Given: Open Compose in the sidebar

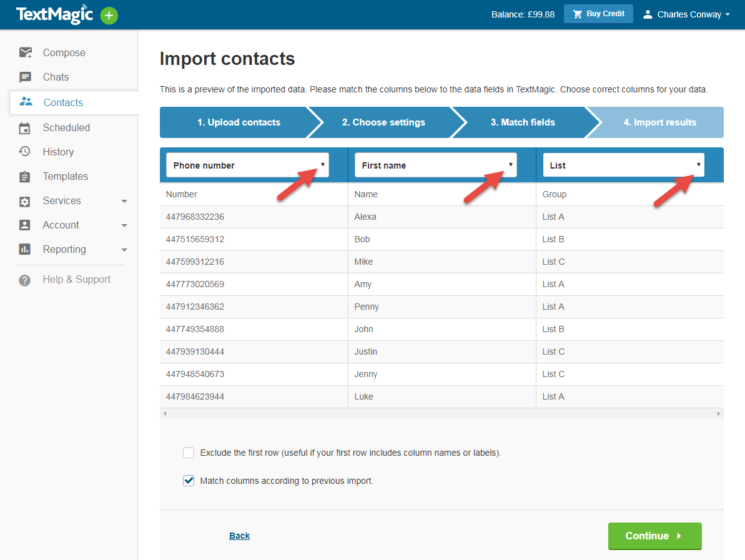Looking at the screenshot, I should coord(64,52).
